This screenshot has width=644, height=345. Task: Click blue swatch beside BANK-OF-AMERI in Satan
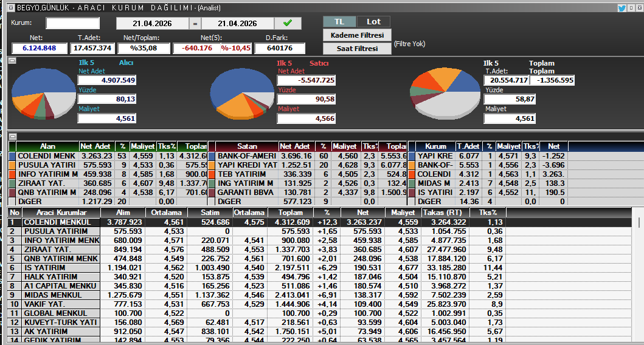pyautogui.click(x=212, y=156)
